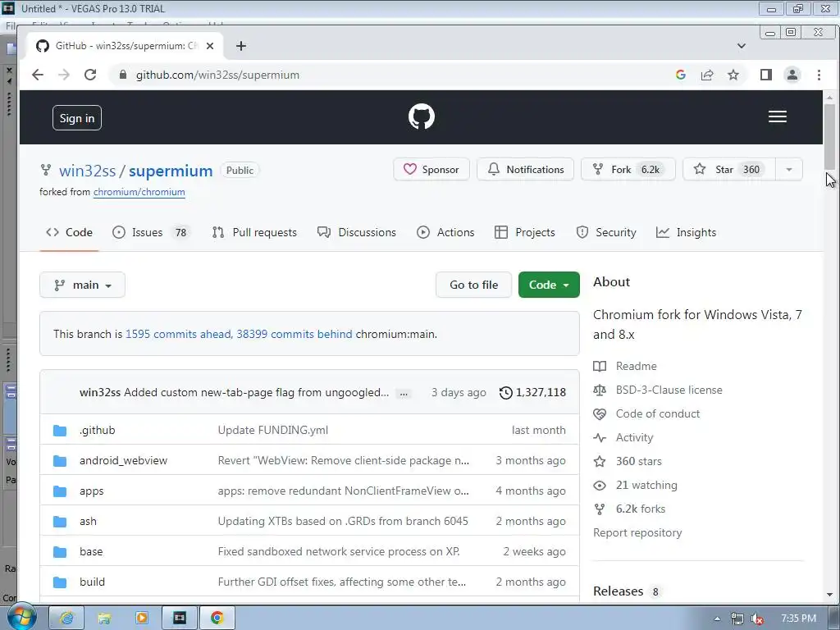Open the Releases section heading
Image resolution: width=840 pixels, height=630 pixels.
click(x=619, y=591)
